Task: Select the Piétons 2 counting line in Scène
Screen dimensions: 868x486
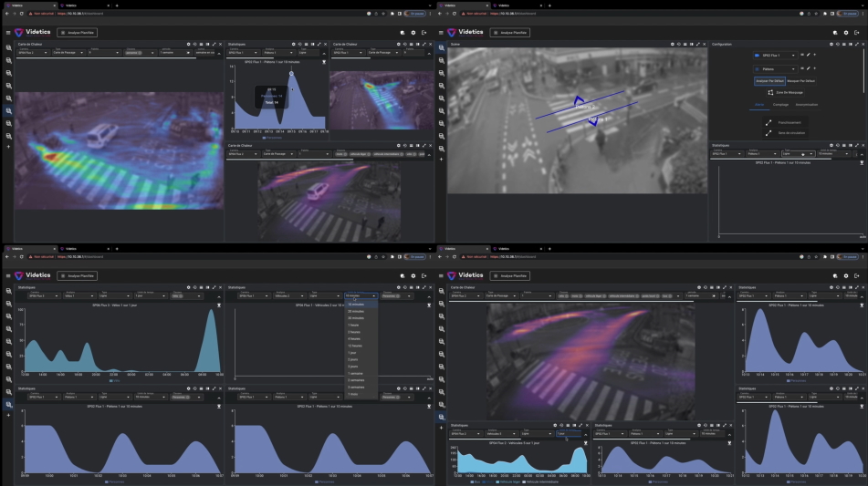Action: point(580,105)
